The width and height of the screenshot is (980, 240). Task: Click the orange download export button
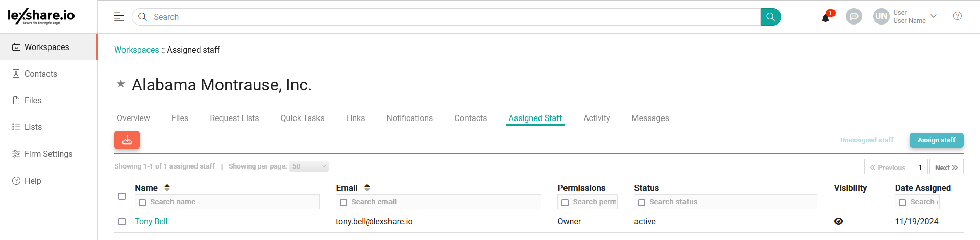pyautogui.click(x=127, y=140)
